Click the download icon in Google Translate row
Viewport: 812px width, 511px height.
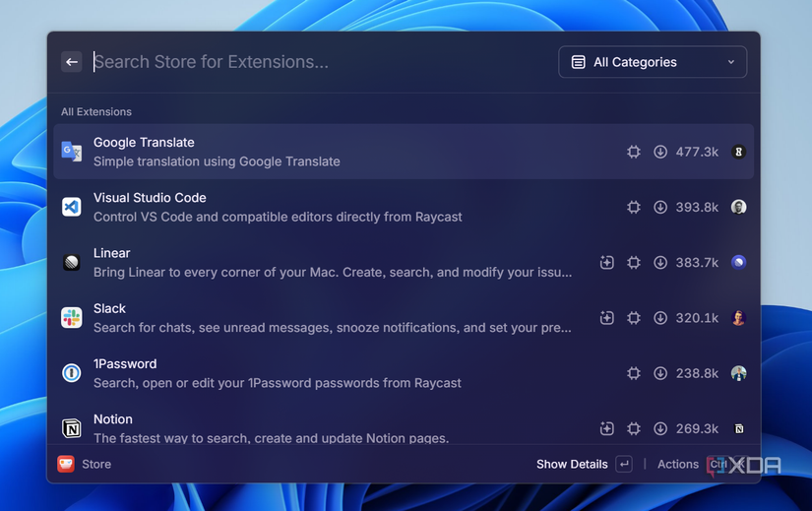(660, 152)
